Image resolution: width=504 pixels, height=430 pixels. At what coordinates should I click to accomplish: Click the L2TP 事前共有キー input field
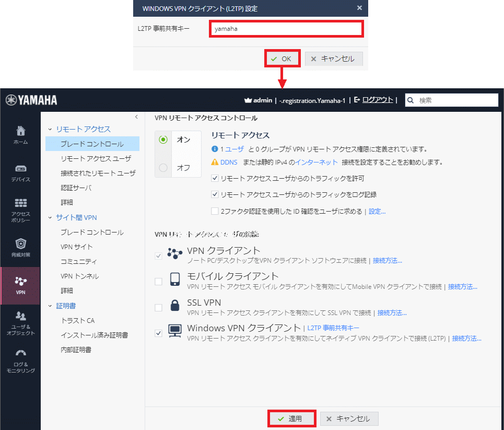click(286, 29)
